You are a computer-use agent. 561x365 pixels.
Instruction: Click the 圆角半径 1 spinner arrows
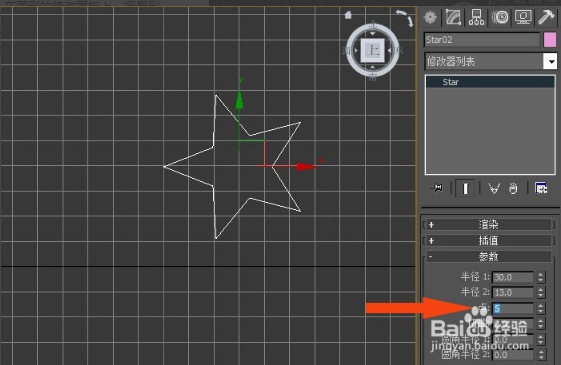541,339
